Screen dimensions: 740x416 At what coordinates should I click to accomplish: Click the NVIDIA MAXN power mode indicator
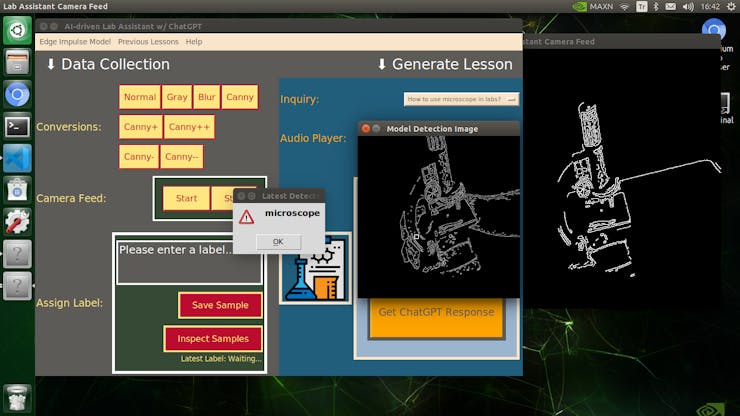[591, 6]
